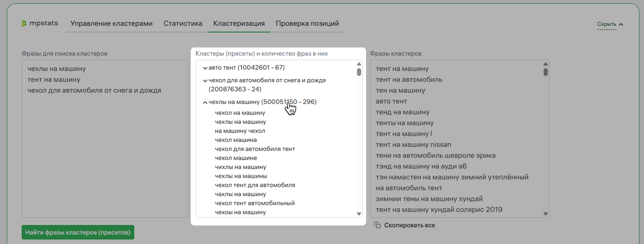Image resolution: width=644 pixels, height=244 pixels.
Task: Click Найти фразы кластеров (пресетов) button
Action: (78, 233)
